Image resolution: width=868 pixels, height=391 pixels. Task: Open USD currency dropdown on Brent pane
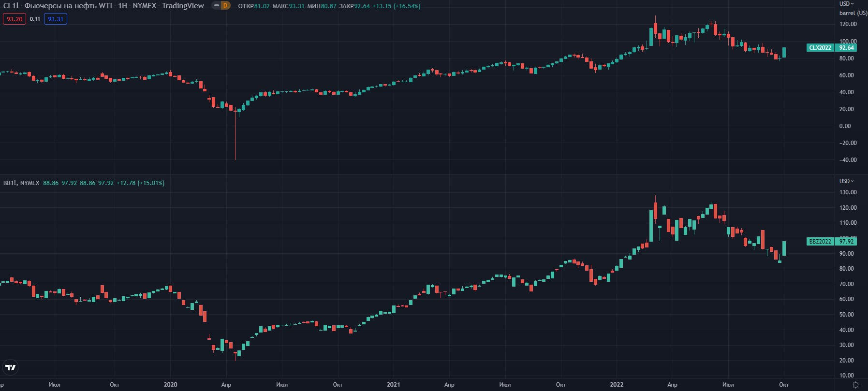coord(847,181)
